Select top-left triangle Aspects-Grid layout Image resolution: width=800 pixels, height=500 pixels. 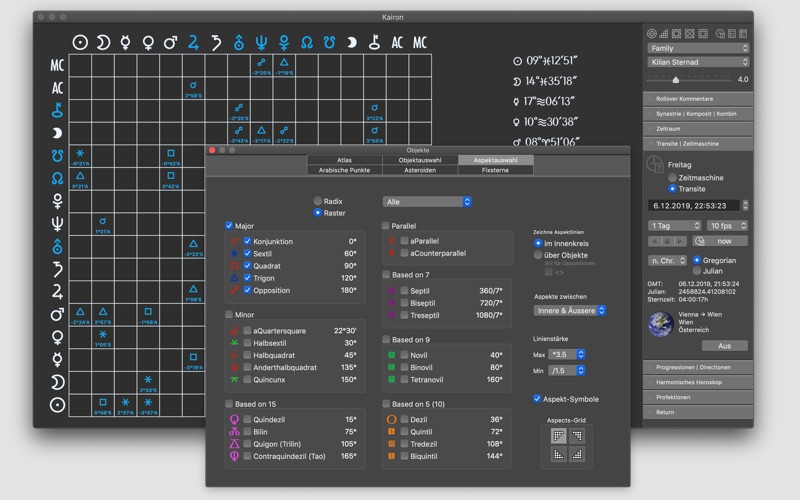tap(559, 436)
